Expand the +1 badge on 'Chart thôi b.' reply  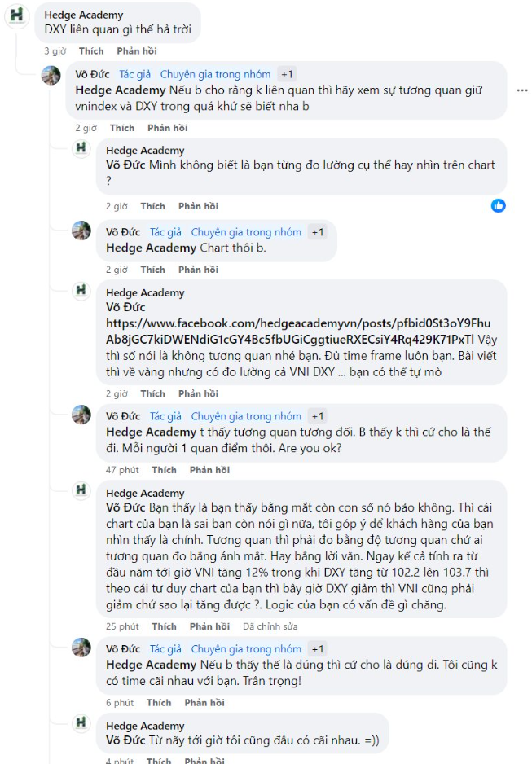(x=317, y=232)
